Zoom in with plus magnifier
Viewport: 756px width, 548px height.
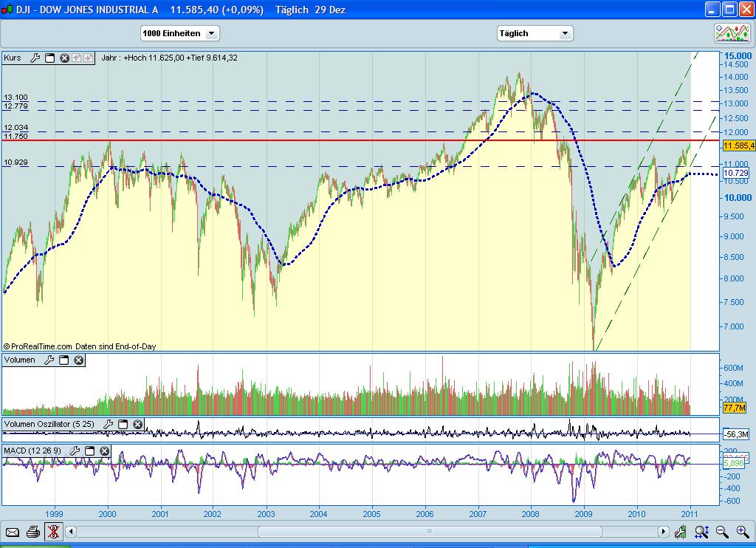(743, 531)
